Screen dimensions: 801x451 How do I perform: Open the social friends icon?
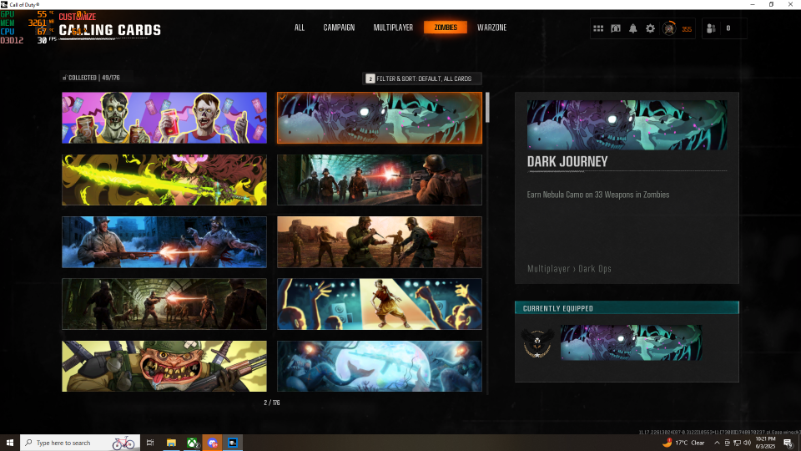coord(711,29)
